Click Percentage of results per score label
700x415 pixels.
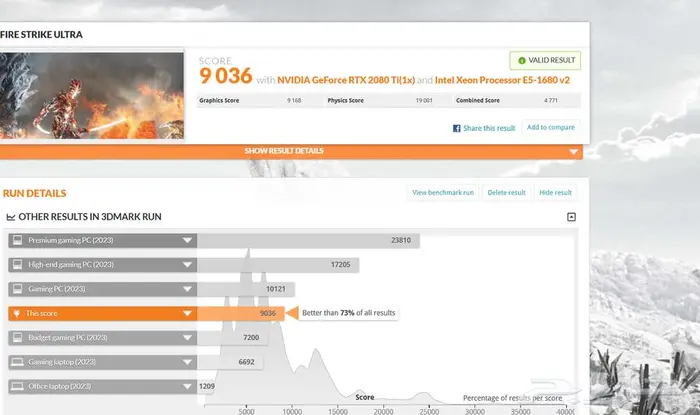pyautogui.click(x=512, y=398)
